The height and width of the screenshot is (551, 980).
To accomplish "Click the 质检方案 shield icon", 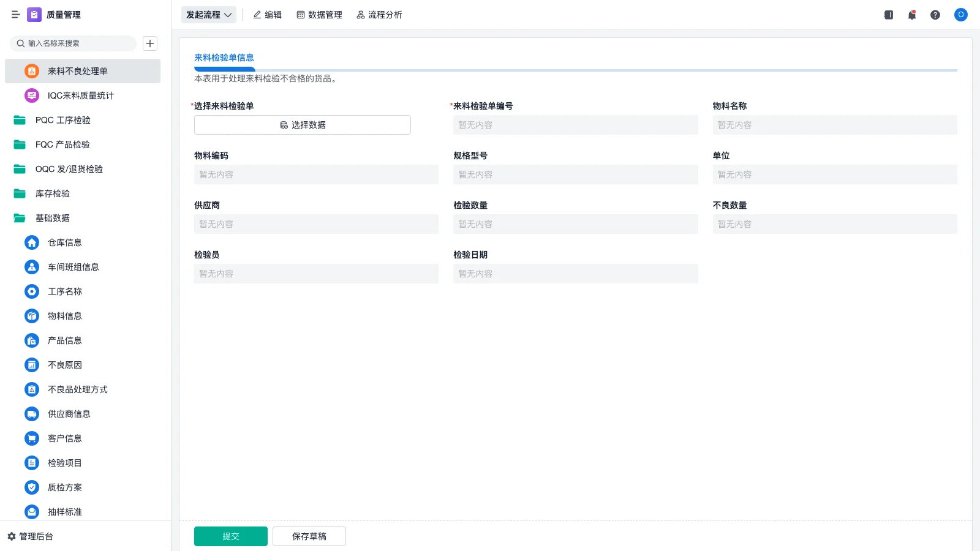I will [x=31, y=487].
